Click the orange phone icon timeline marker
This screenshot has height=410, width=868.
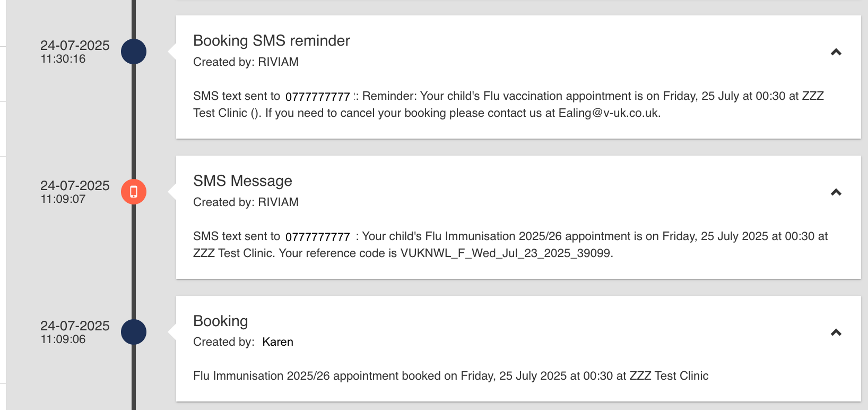tap(134, 192)
